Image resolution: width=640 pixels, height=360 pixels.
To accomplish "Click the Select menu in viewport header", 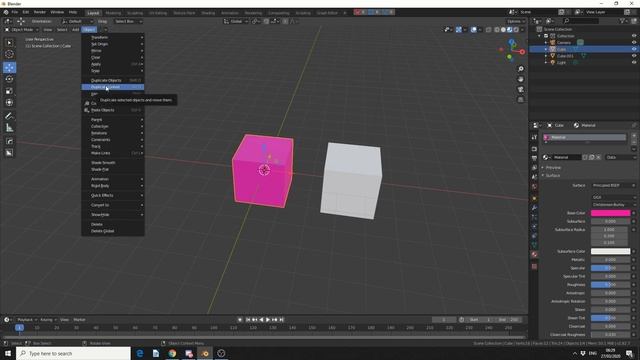I will [x=62, y=30].
